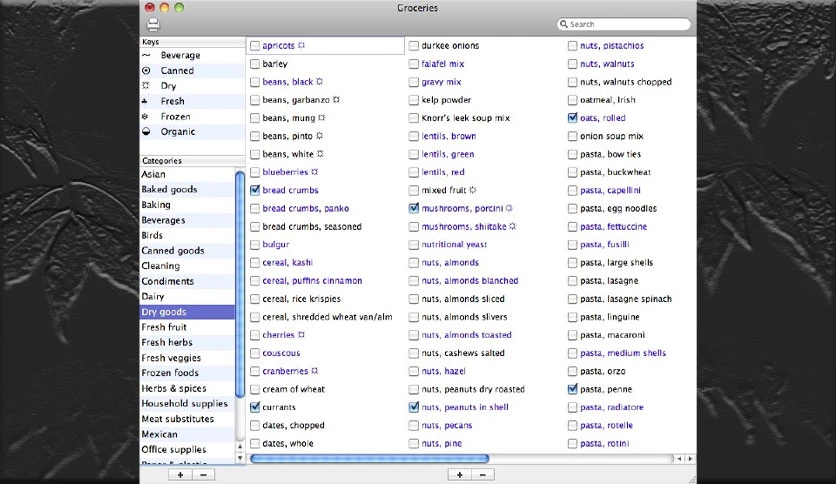Select the Fresh veggies category
The height and width of the screenshot is (484, 836).
pos(187,358)
